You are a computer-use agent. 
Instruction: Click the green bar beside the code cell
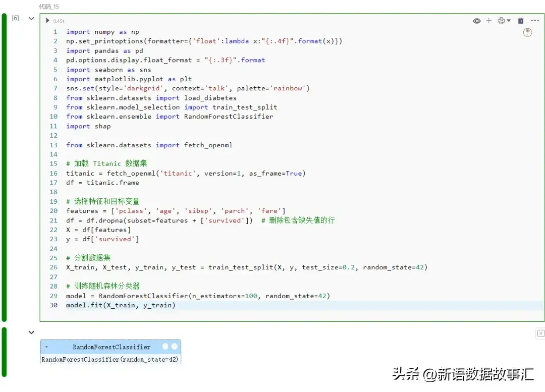click(x=5, y=167)
